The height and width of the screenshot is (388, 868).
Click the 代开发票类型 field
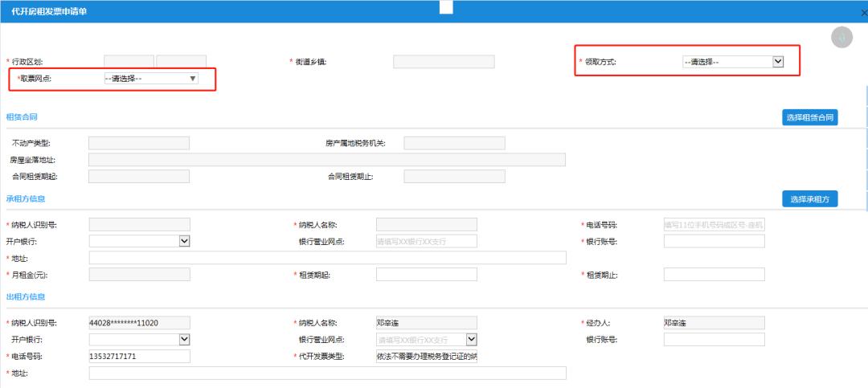[426, 356]
